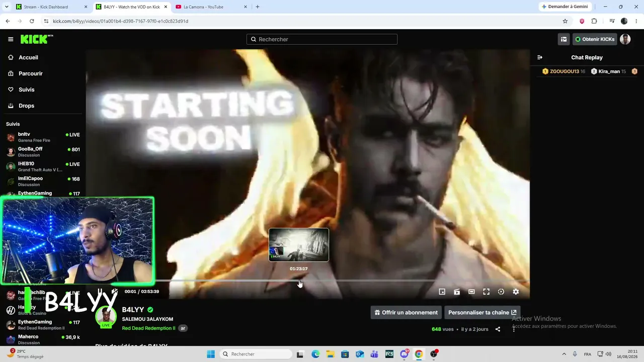
Task: Open the Chrome extensions puzzle menu
Action: click(594, 21)
